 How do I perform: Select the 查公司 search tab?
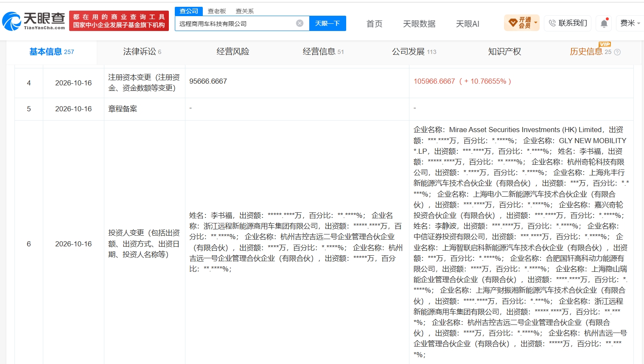point(189,11)
